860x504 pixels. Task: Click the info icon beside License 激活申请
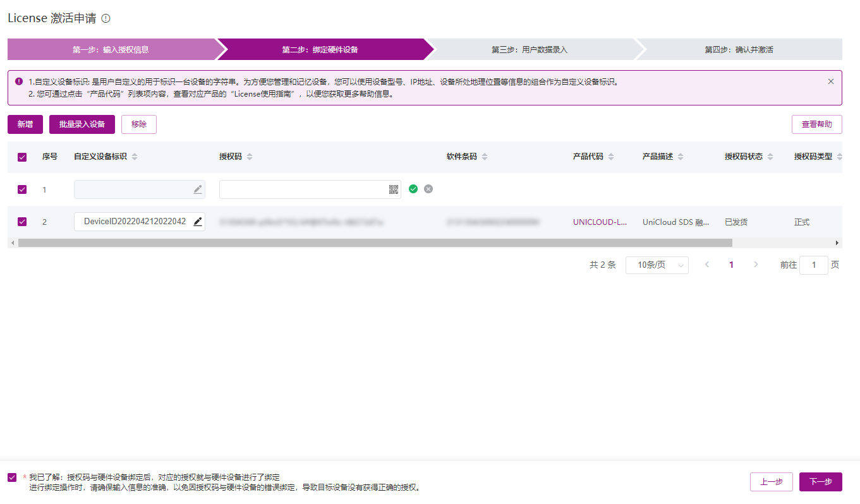[106, 18]
